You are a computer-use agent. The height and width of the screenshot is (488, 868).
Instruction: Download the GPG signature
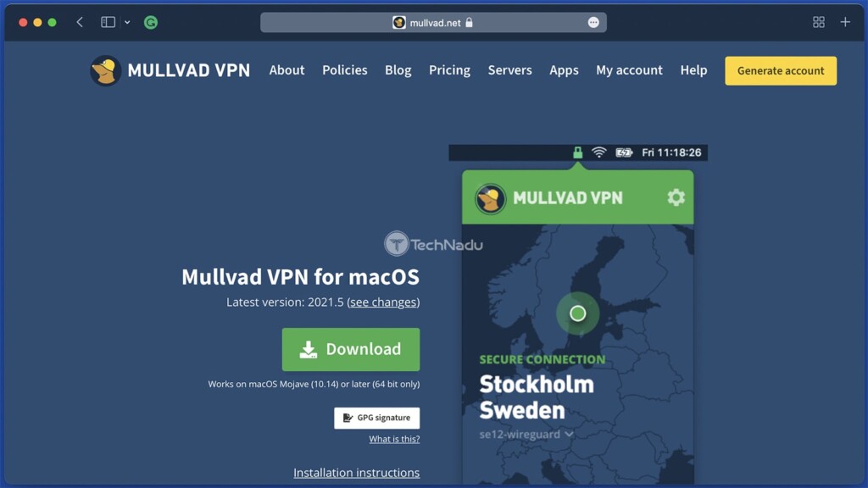[376, 418]
